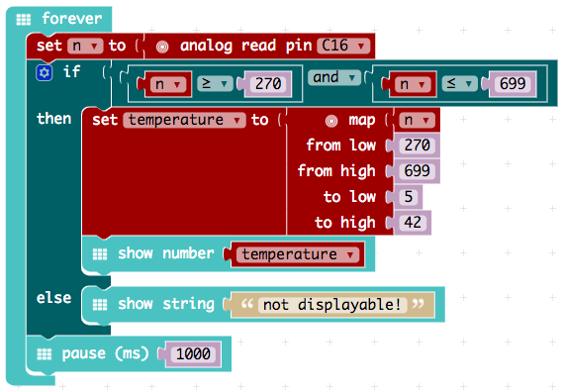Click the target icon on analog read pin
The width and height of the screenshot is (563, 392).
point(162,47)
